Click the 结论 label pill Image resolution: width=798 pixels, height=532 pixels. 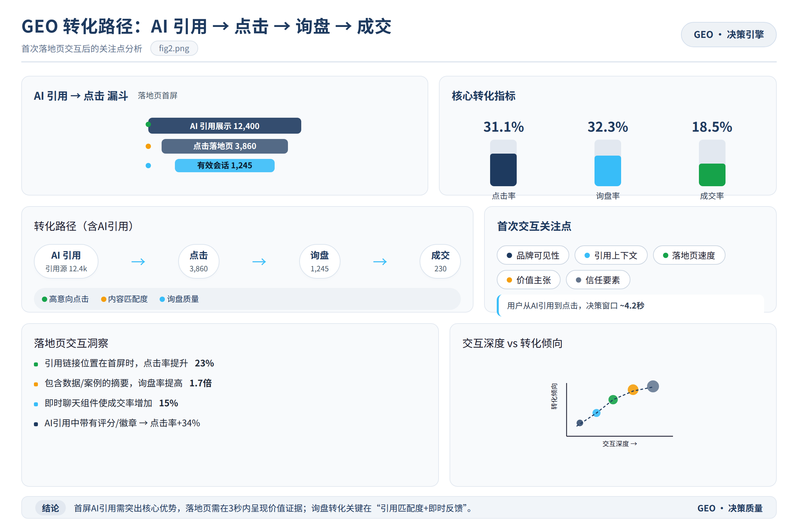coord(51,508)
